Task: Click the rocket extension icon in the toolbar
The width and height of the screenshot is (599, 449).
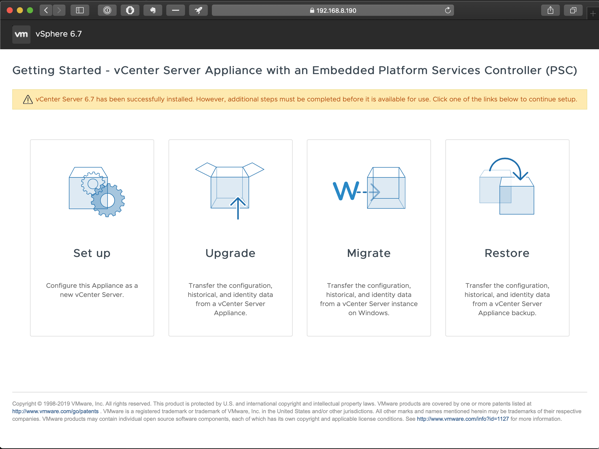Action: click(x=198, y=10)
